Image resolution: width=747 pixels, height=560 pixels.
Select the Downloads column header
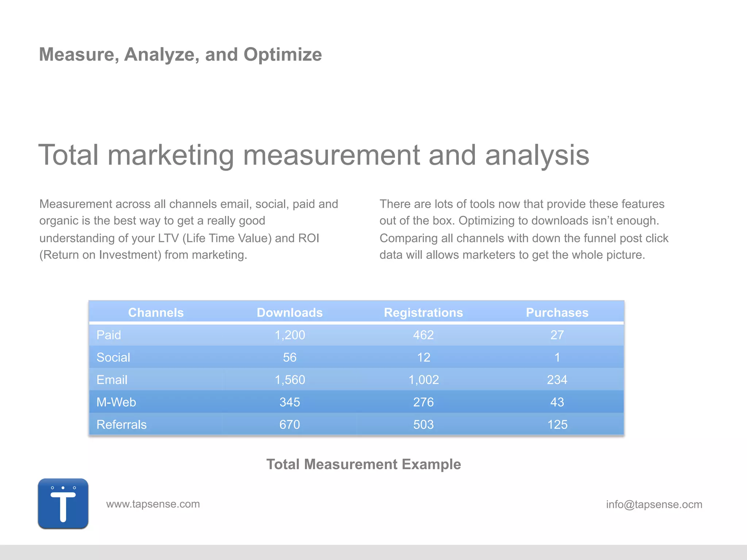(290, 312)
